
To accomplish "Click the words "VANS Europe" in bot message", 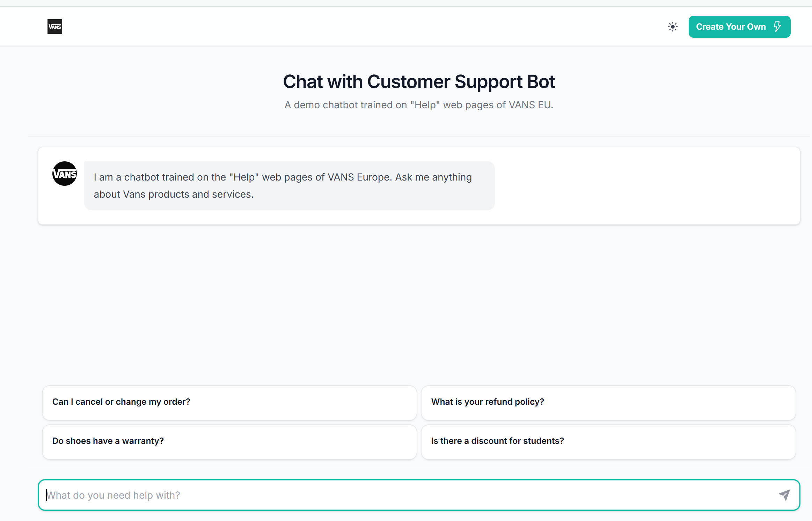I will [x=359, y=177].
